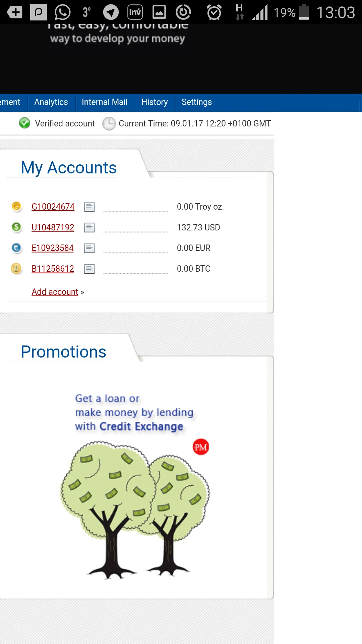Open account link U10487192
Image resolution: width=362 pixels, height=644 pixels.
(x=53, y=227)
